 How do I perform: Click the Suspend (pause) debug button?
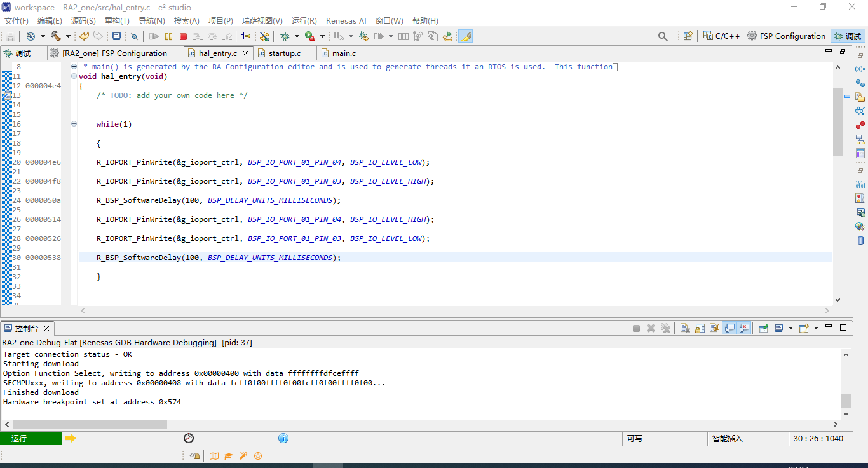point(168,36)
